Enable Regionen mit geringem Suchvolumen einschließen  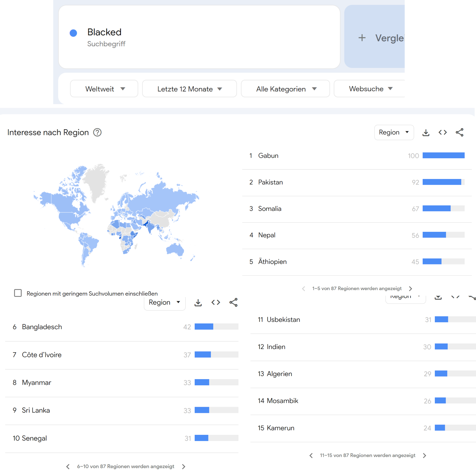click(x=18, y=293)
